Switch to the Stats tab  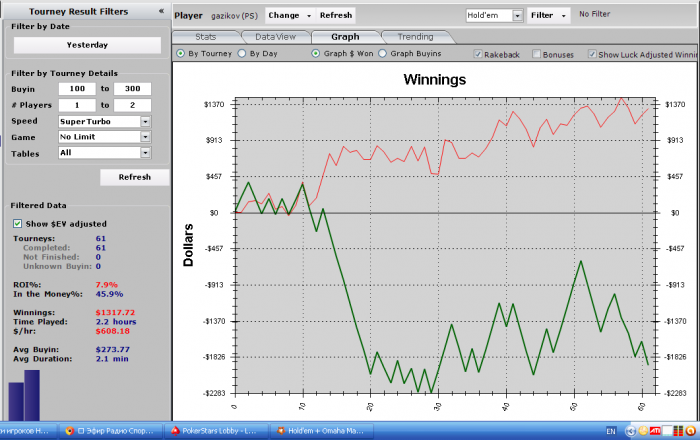click(206, 37)
